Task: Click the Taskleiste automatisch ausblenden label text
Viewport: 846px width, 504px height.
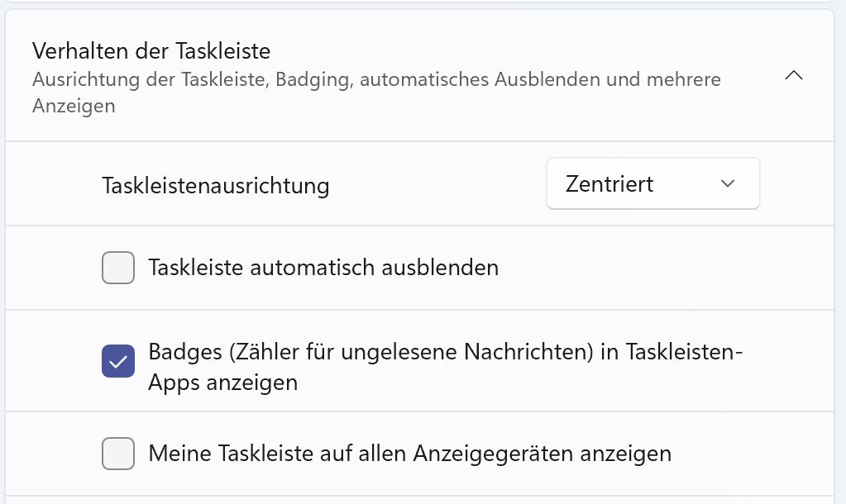Action: pos(323,268)
